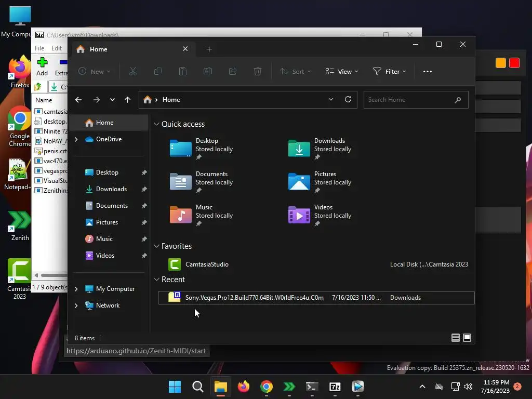The height and width of the screenshot is (399, 532).
Task: Switch to details view layout icon
Action: click(x=455, y=338)
